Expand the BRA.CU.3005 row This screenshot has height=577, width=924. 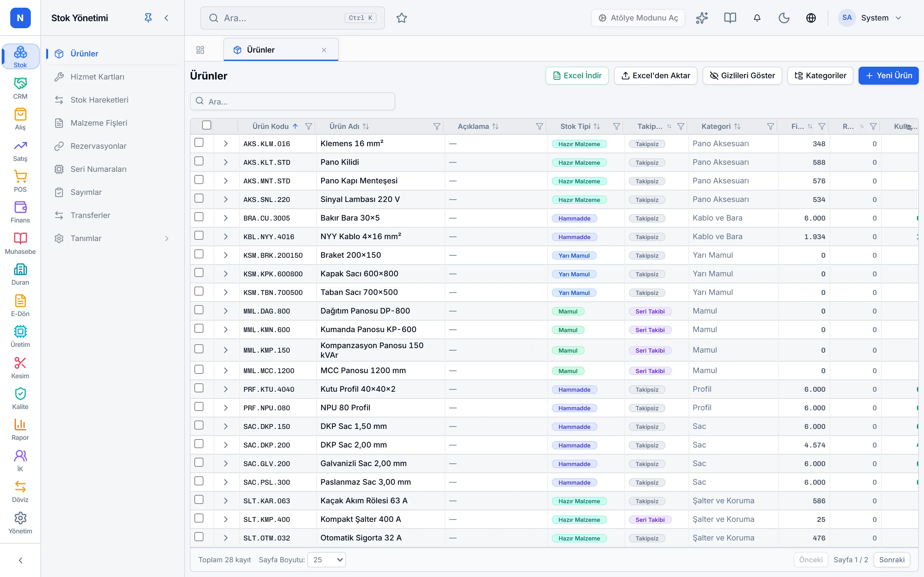[x=226, y=218]
